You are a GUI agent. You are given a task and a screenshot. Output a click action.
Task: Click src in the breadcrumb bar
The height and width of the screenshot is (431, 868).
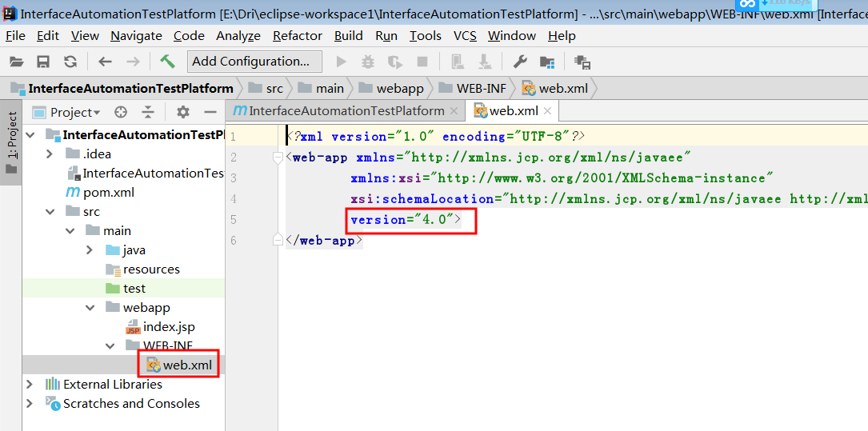click(266, 88)
